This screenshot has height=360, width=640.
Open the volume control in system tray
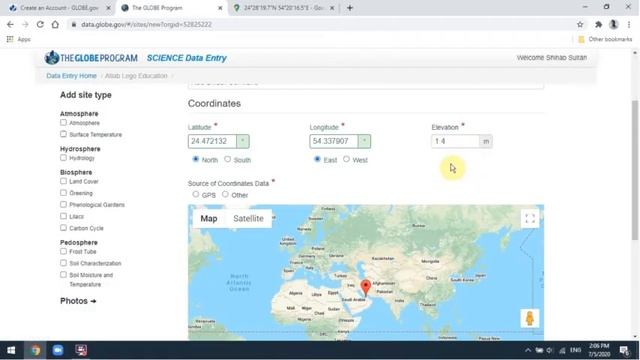(550, 350)
